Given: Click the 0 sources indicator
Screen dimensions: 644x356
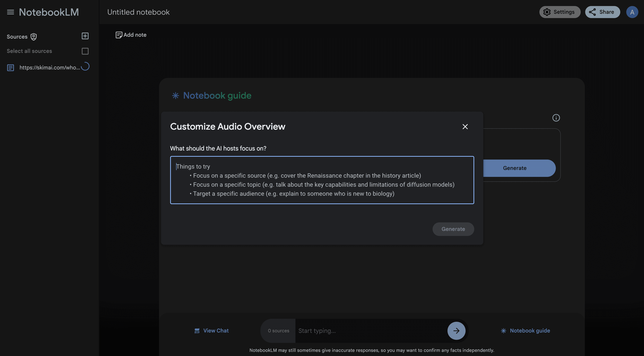Looking at the screenshot, I should coord(278,331).
